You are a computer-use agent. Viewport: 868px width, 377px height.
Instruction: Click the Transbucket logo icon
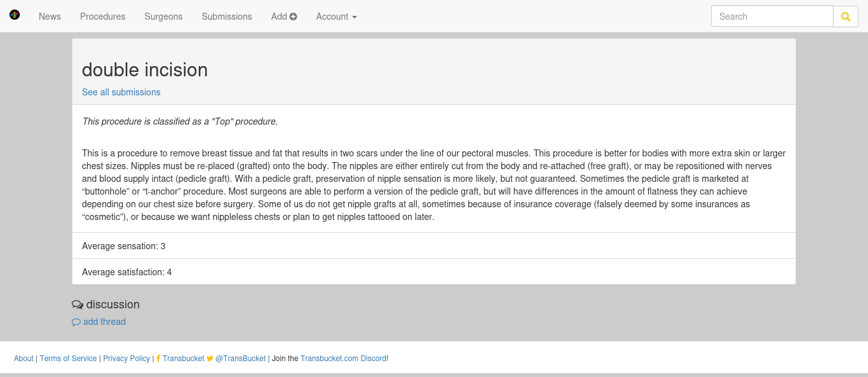15,15
